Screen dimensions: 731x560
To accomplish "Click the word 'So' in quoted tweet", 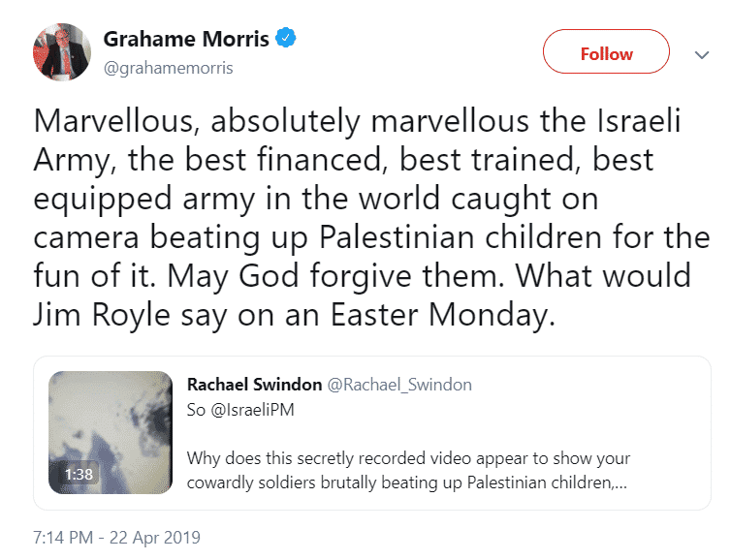I will (196, 410).
